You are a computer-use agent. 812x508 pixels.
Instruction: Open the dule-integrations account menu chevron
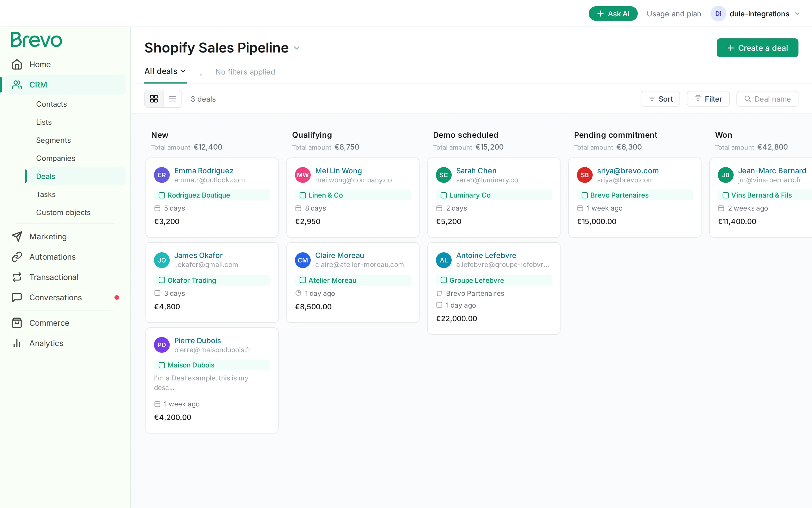pos(798,14)
